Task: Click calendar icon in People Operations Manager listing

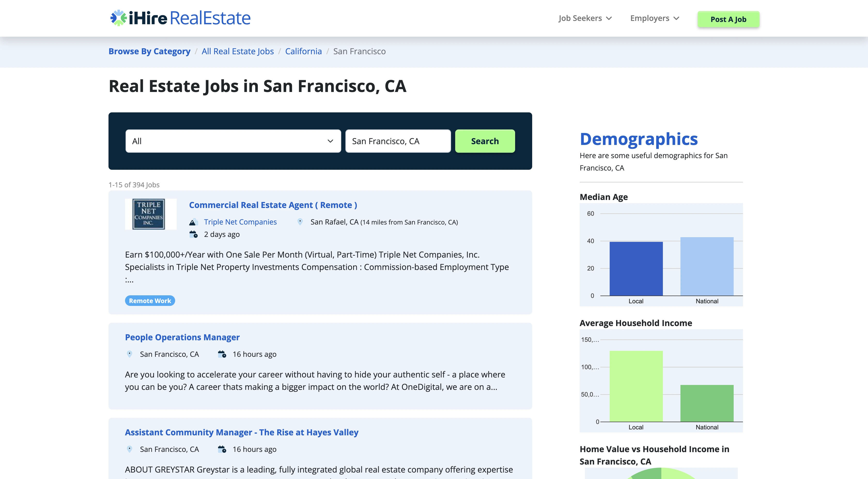Action: 222,354
